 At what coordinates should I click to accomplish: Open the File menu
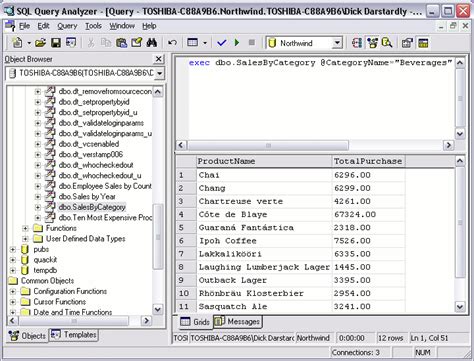(24, 26)
